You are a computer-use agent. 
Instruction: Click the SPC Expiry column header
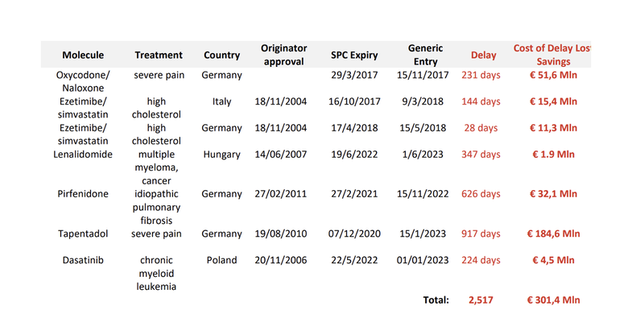click(x=354, y=55)
